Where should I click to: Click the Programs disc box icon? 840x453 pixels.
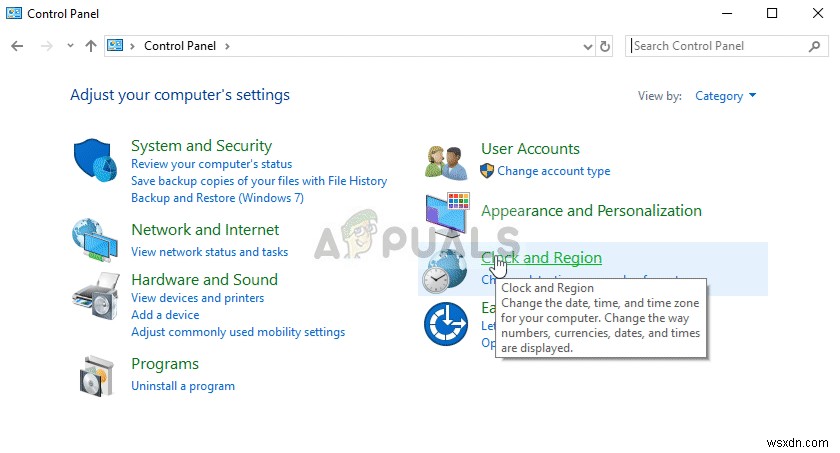96,375
